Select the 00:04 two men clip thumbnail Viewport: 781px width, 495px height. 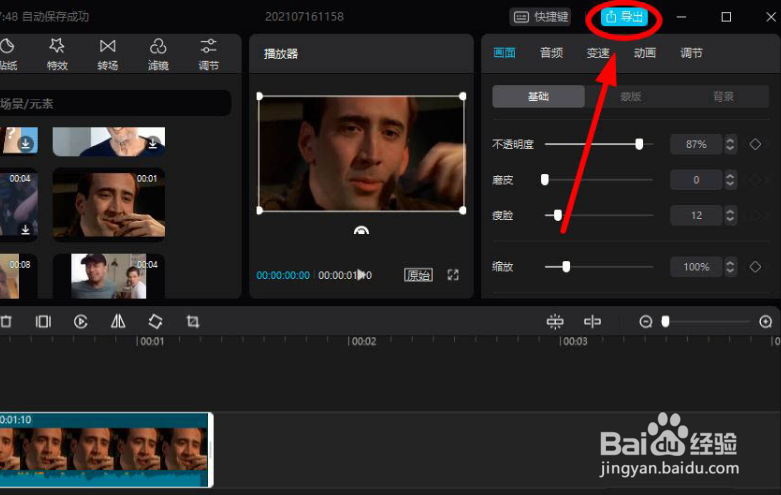(x=109, y=276)
